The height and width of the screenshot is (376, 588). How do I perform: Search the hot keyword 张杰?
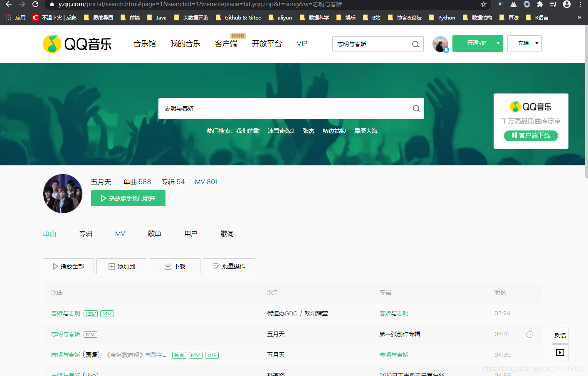point(309,131)
